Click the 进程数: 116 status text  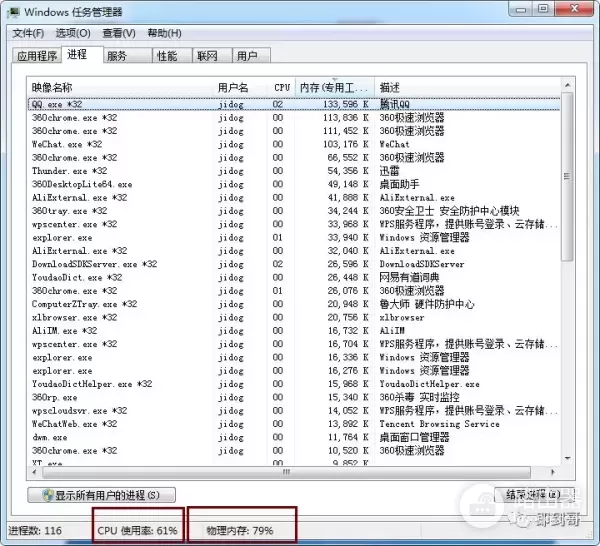(35, 531)
